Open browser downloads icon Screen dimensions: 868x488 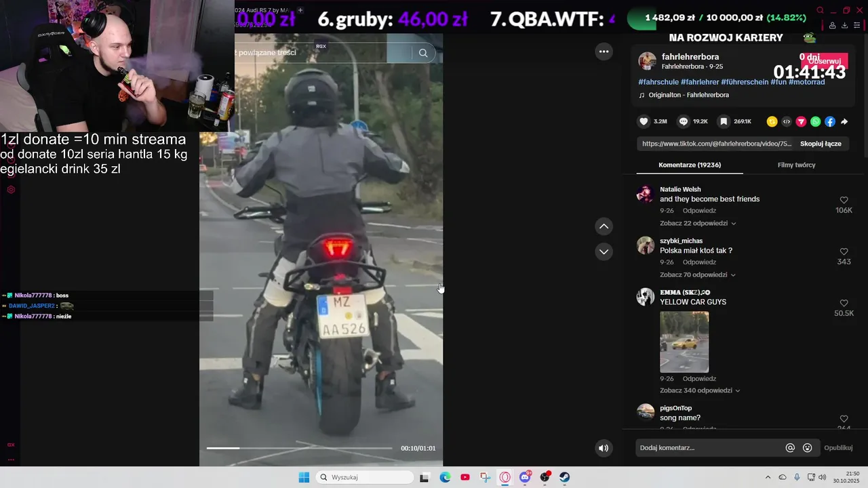[x=844, y=25]
